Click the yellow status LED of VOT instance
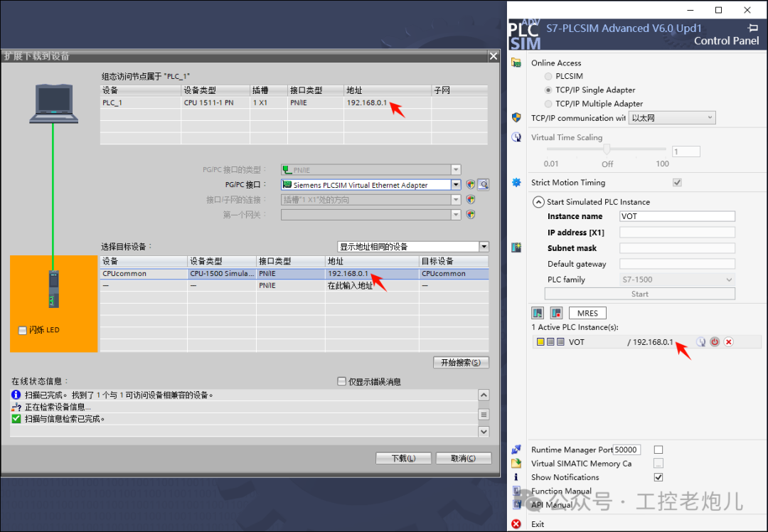The image size is (768, 532). click(x=540, y=342)
